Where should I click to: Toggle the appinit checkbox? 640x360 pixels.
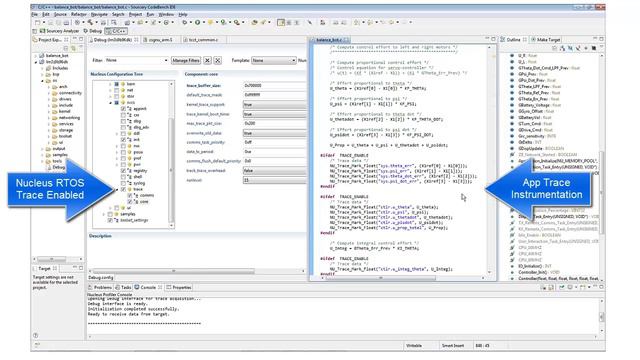tap(123, 109)
